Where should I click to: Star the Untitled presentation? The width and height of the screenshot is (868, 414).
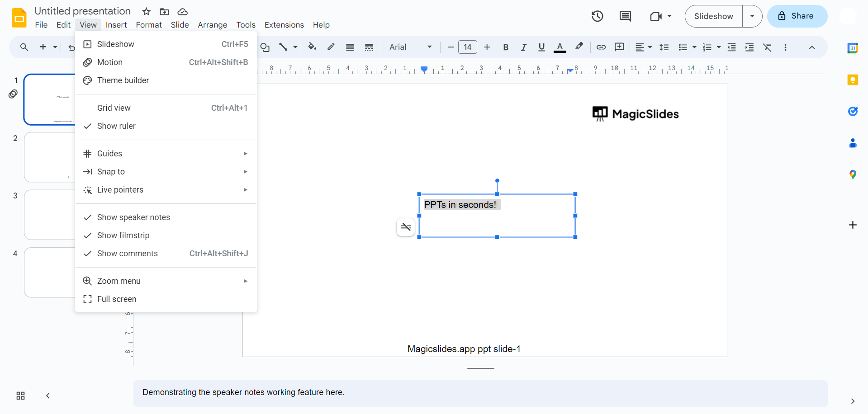(x=146, y=12)
